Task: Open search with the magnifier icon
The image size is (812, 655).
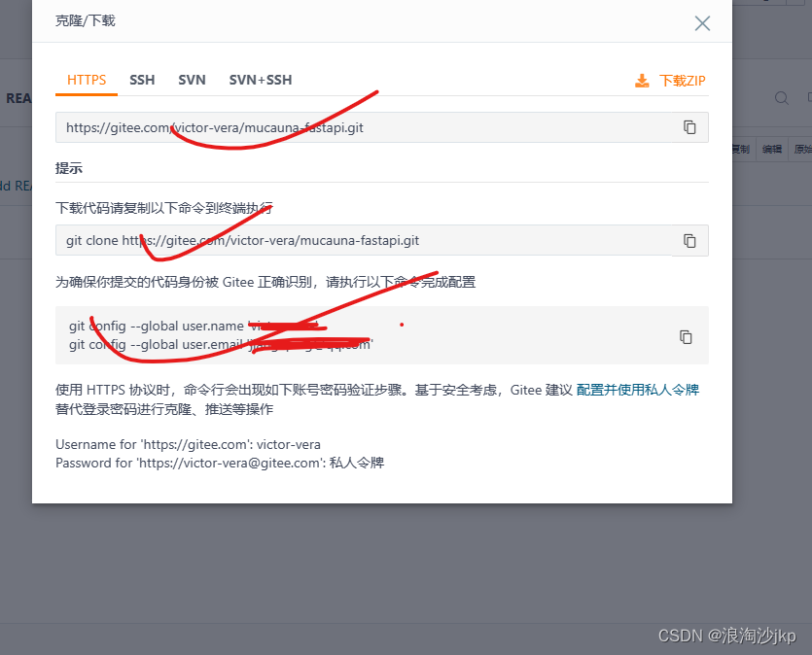Action: [781, 98]
